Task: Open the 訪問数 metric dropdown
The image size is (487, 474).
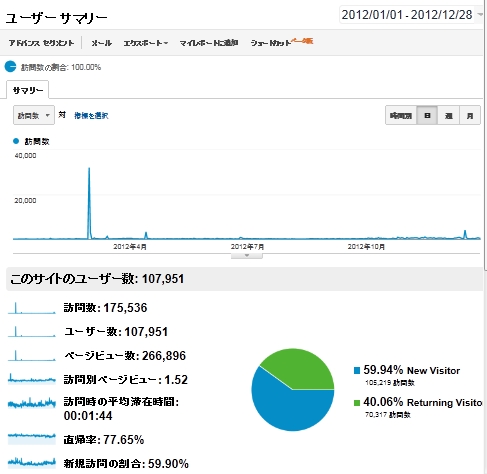Action: click(34, 115)
